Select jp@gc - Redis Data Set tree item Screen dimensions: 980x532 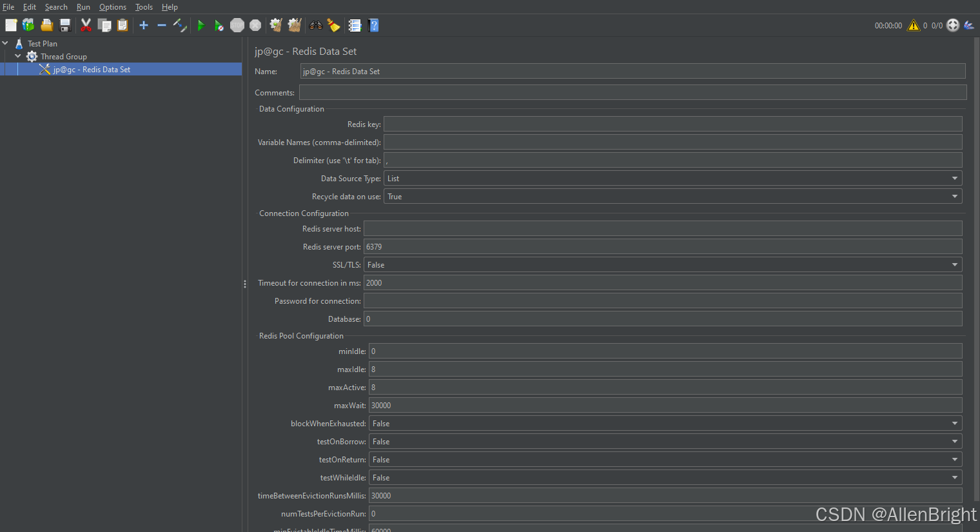tap(92, 69)
